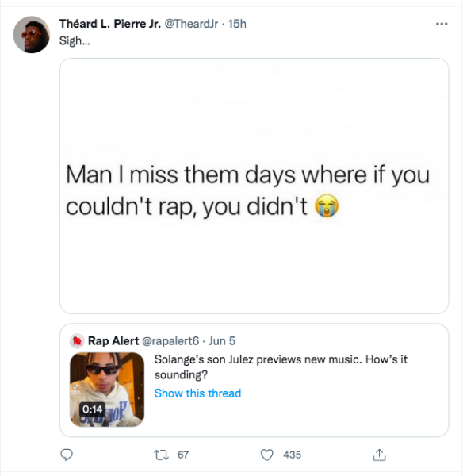463x476 pixels.
Task: Open the reply speech-bubble icon
Action: pos(67,455)
